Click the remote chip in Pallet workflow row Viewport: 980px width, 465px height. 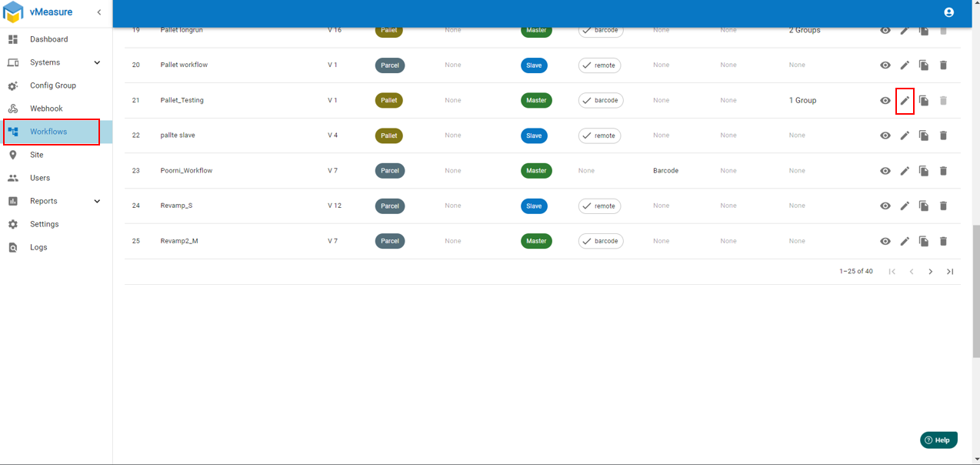point(600,65)
